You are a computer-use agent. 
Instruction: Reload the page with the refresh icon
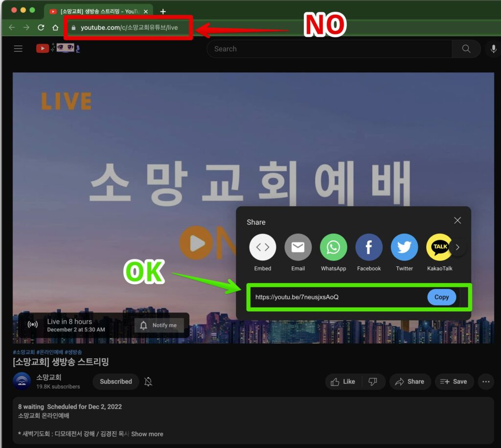(41, 27)
